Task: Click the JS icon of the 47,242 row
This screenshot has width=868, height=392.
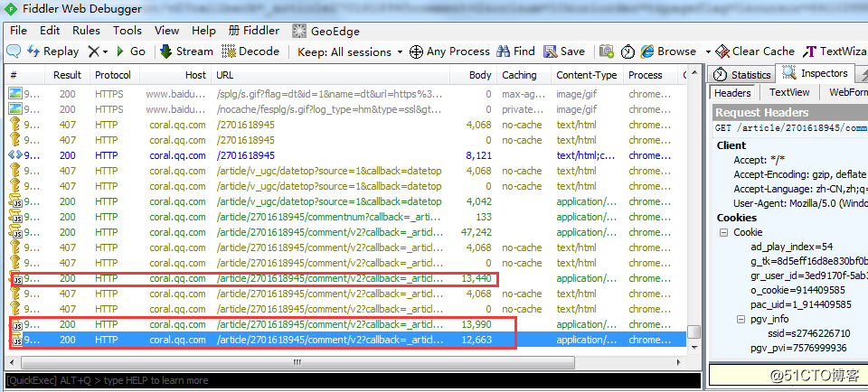Action: (x=15, y=232)
